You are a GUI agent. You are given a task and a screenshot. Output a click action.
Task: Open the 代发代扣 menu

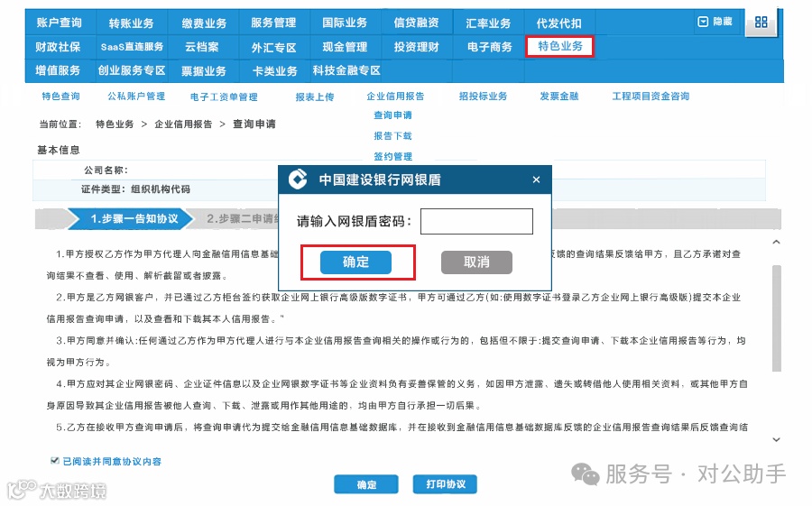point(559,23)
